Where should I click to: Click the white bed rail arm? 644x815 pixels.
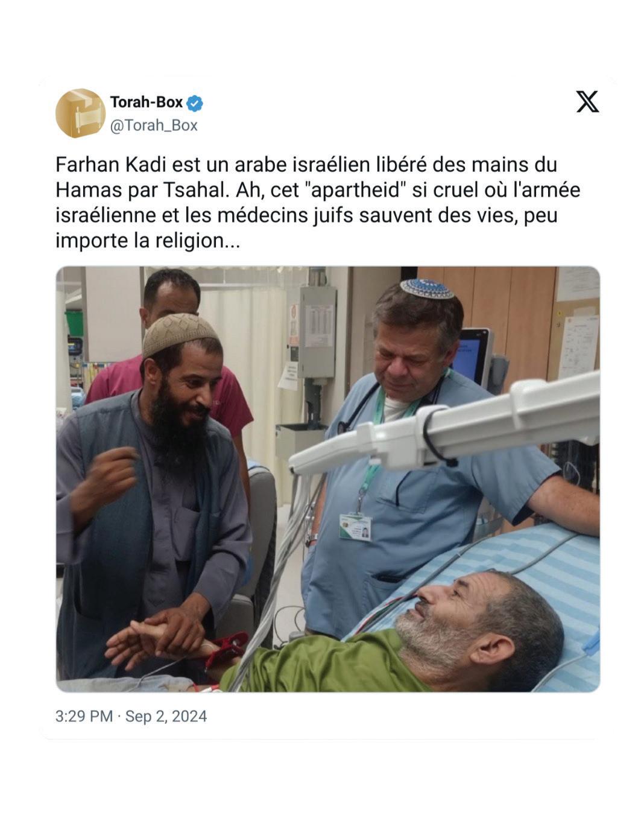coord(444,425)
